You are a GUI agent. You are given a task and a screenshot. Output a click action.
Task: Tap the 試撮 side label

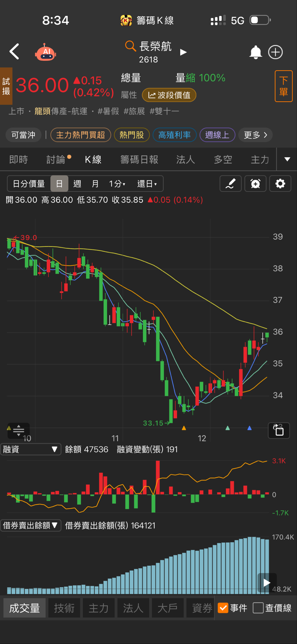point(6,86)
